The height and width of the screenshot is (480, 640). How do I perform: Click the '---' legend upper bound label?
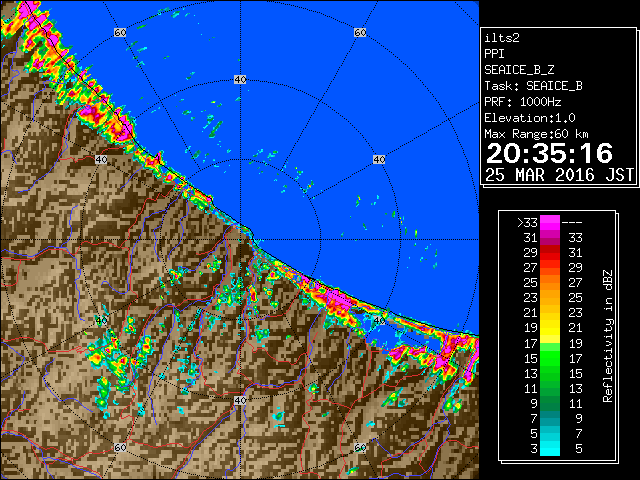[x=572, y=223]
